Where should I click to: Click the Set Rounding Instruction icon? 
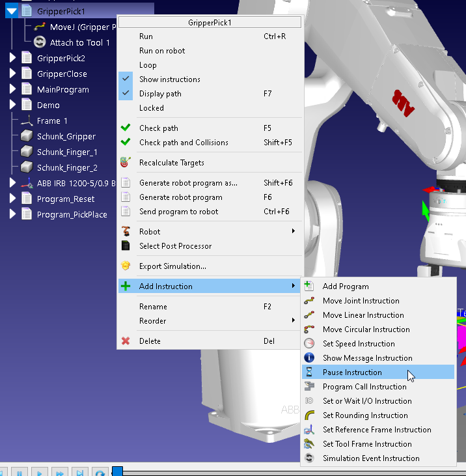click(309, 415)
